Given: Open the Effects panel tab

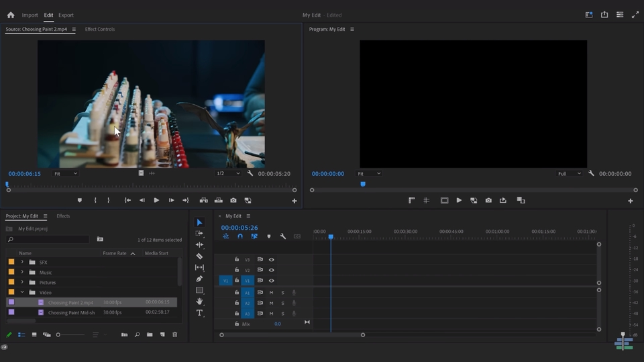Looking at the screenshot, I should [x=63, y=216].
